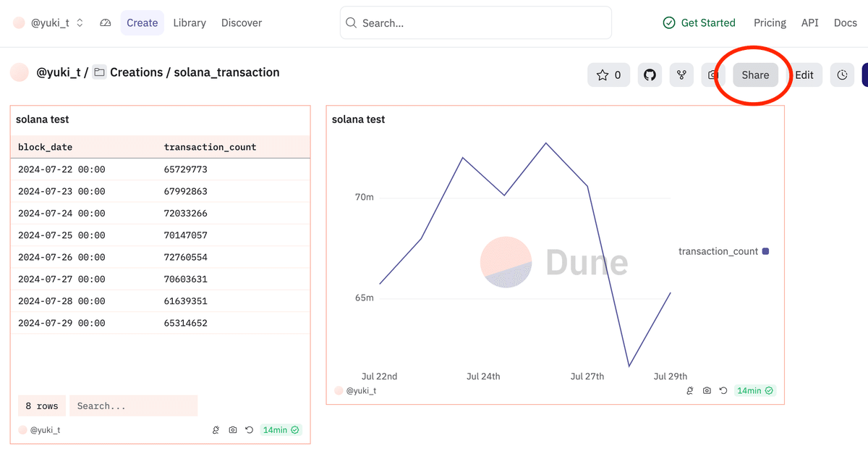The image size is (868, 454).
Task: Open the Get Started checklist
Action: (699, 23)
